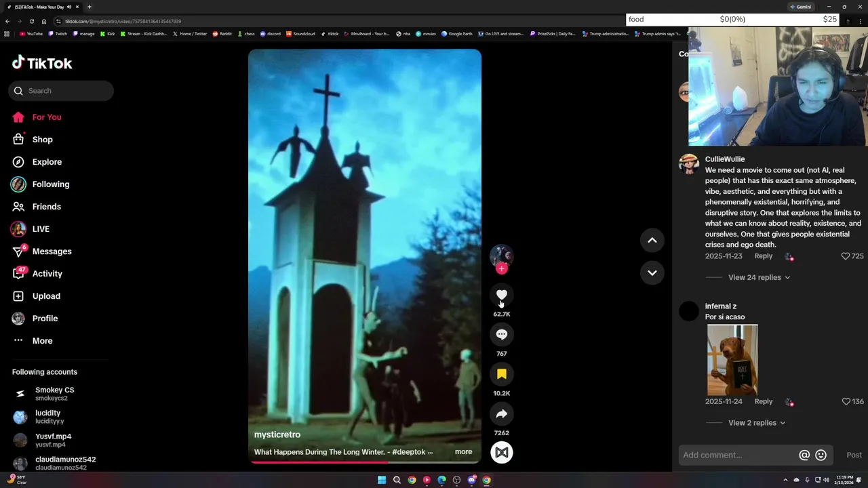Open the Google Earth bookmark
The image size is (868, 488).
coord(457,34)
